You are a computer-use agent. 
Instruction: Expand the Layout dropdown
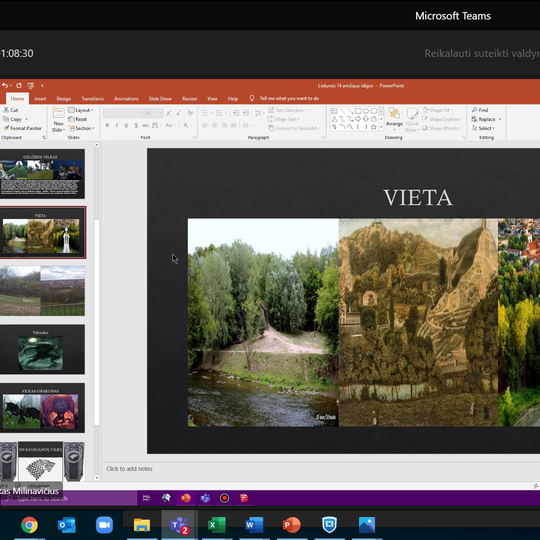(81, 110)
